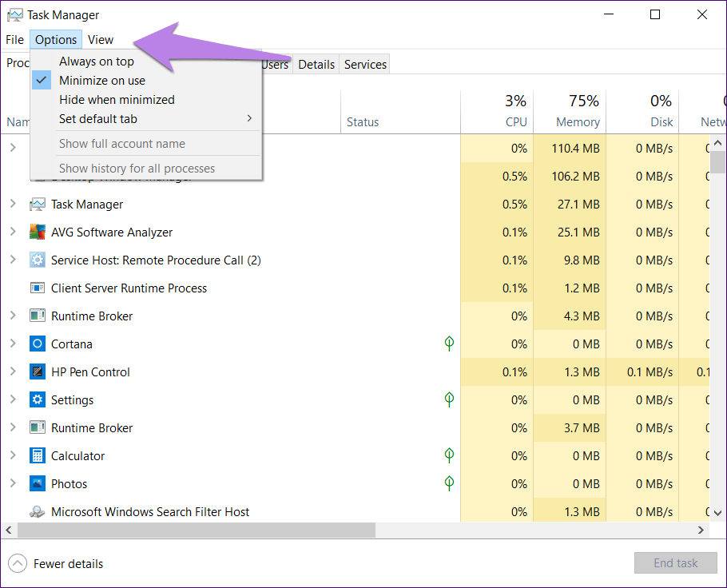Click the 25.1 MB memory cell
The width and height of the screenshot is (727, 588).
[570, 232]
